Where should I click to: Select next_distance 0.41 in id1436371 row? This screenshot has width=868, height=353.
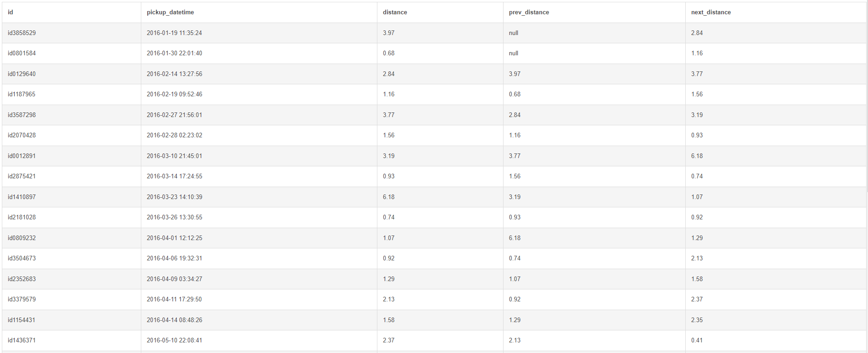(697, 341)
